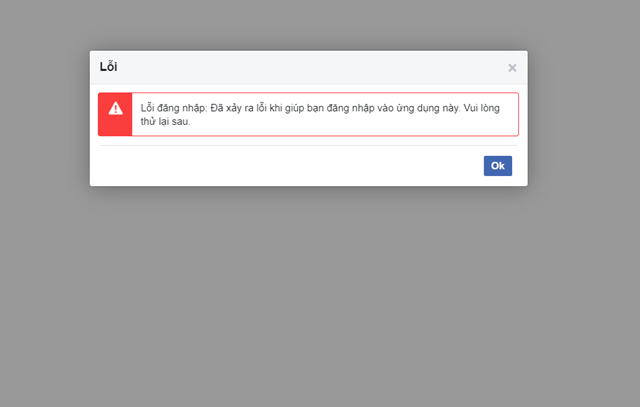The height and width of the screenshot is (407, 640).
Task: Click the empty header bar area beside the title
Action: pyautogui.click(x=300, y=67)
